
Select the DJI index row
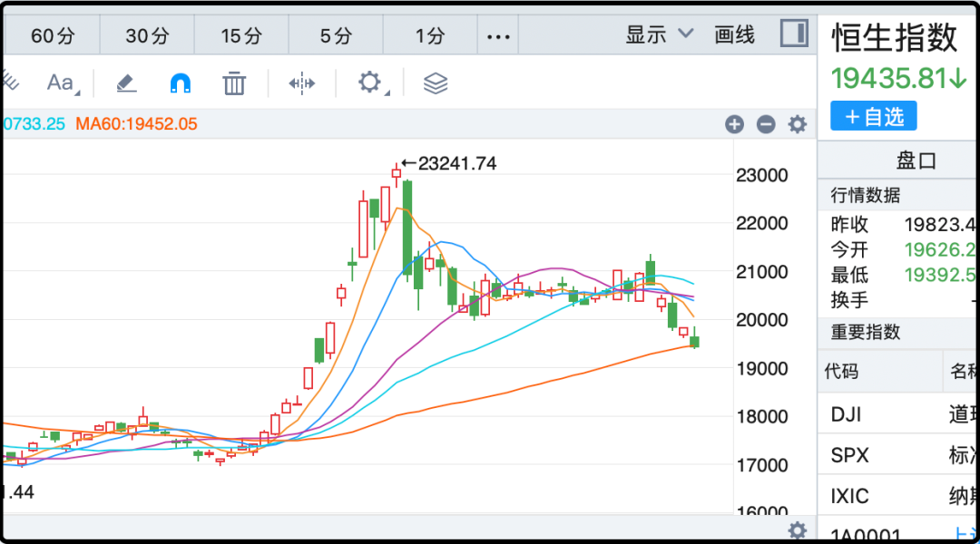pyautogui.click(x=898, y=415)
